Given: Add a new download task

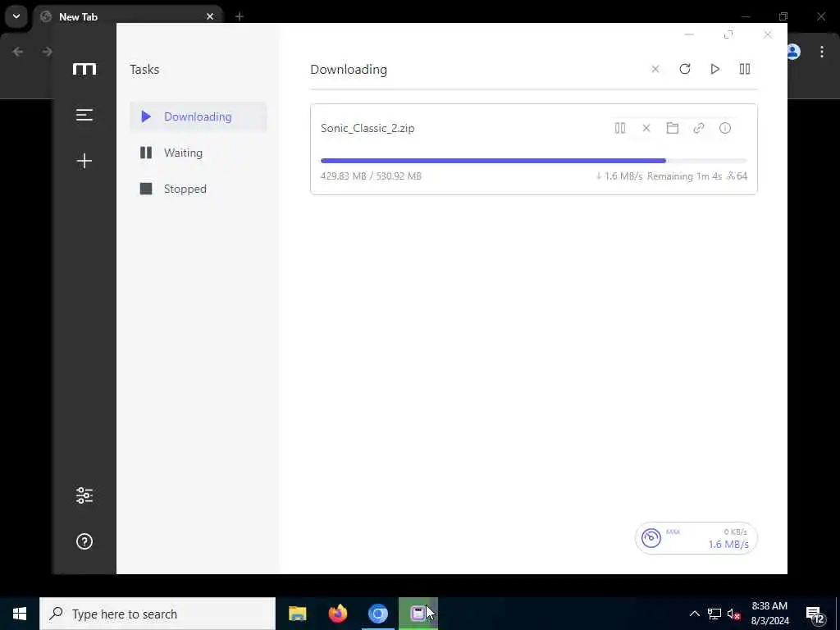Looking at the screenshot, I should pyautogui.click(x=84, y=161).
